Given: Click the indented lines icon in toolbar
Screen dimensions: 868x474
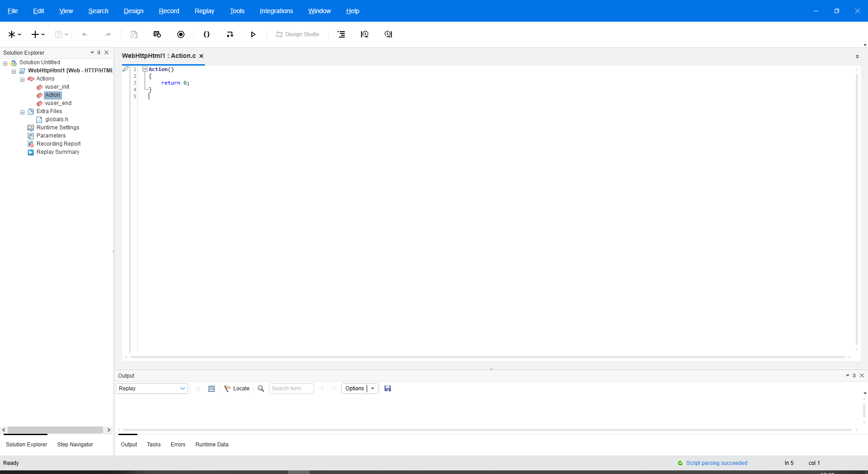Looking at the screenshot, I should [341, 34].
